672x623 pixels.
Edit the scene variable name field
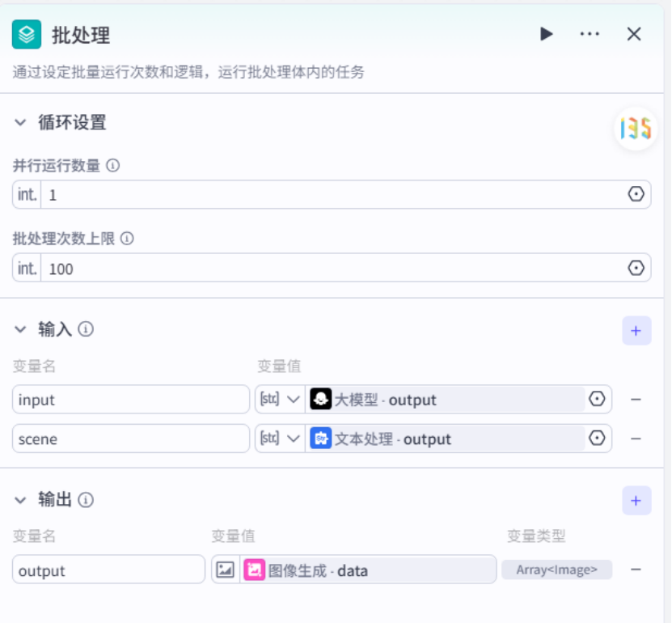pyautogui.click(x=131, y=439)
